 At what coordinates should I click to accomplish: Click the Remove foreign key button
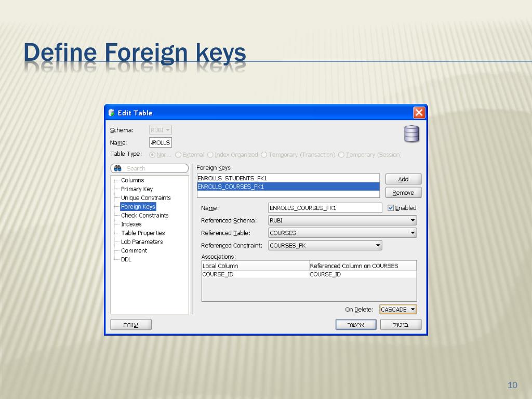click(x=403, y=193)
